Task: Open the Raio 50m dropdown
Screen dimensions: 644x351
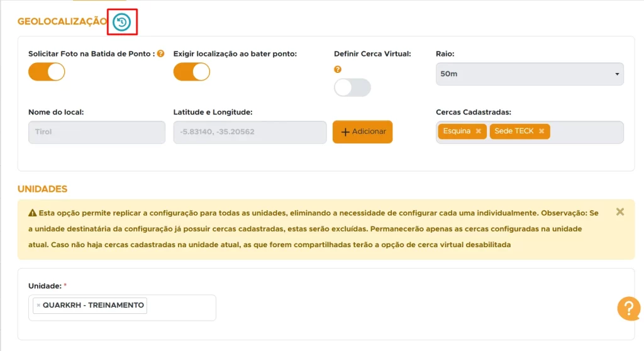Action: pyautogui.click(x=530, y=74)
